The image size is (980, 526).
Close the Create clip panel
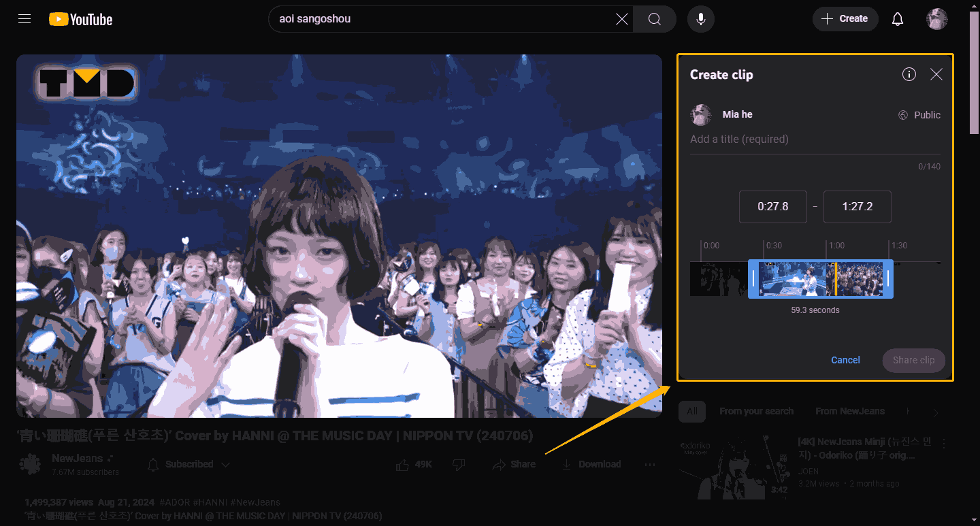coord(936,74)
